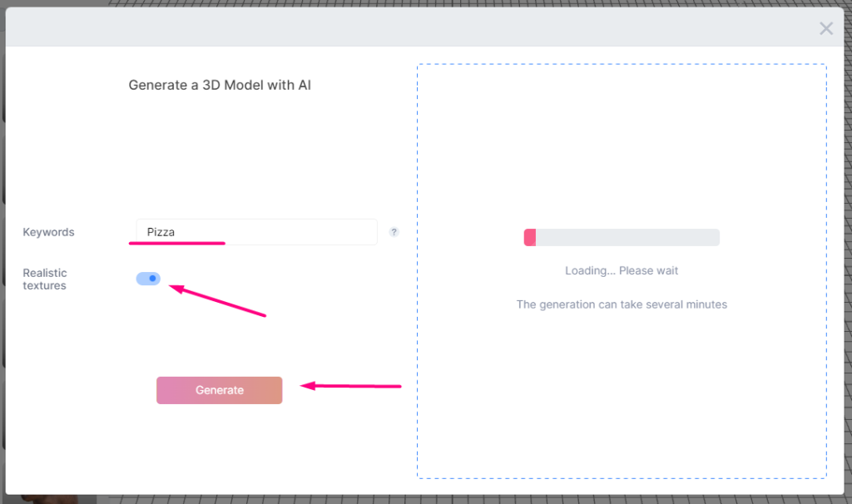Click the X to dismiss the dialog
Viewport: 852px width, 504px height.
point(825,28)
